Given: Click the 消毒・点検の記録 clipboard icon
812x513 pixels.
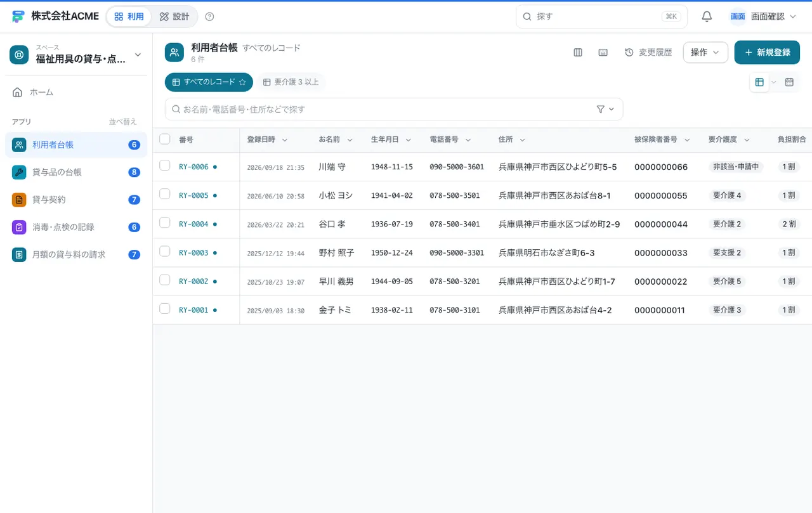Looking at the screenshot, I should [x=19, y=227].
